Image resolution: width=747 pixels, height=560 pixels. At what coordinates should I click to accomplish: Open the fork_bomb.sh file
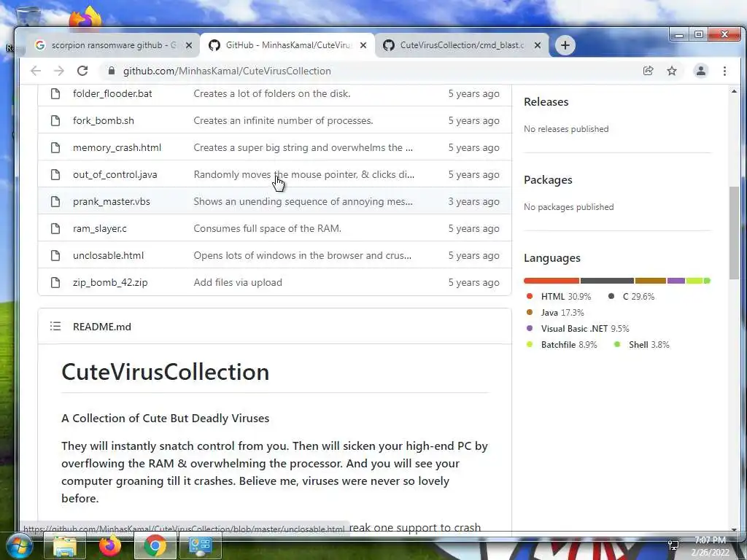tap(104, 120)
